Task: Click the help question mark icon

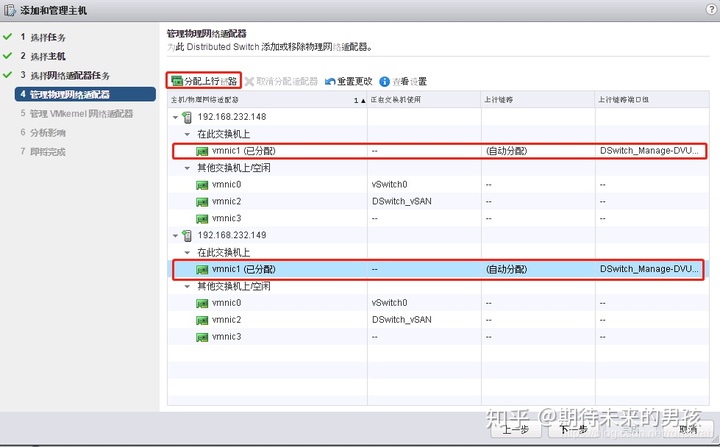Action: click(x=711, y=10)
